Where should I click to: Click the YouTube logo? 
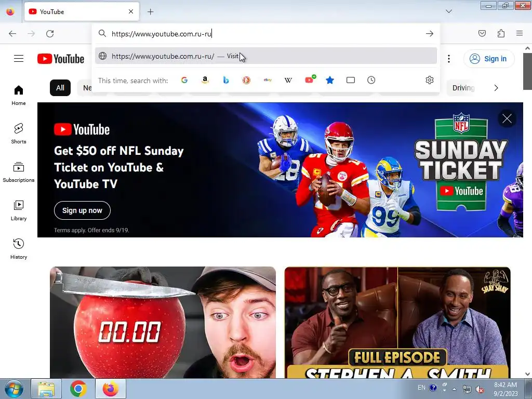[x=61, y=59]
